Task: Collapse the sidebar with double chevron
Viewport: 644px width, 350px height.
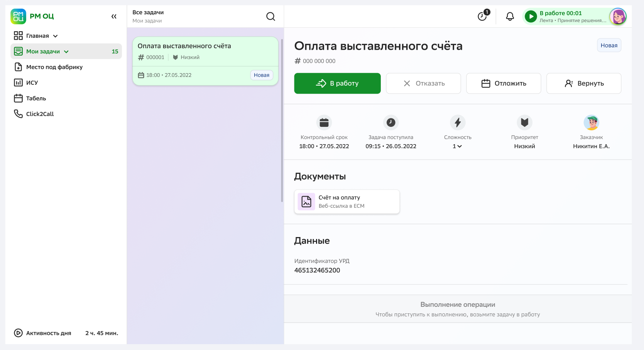Action: [x=114, y=17]
